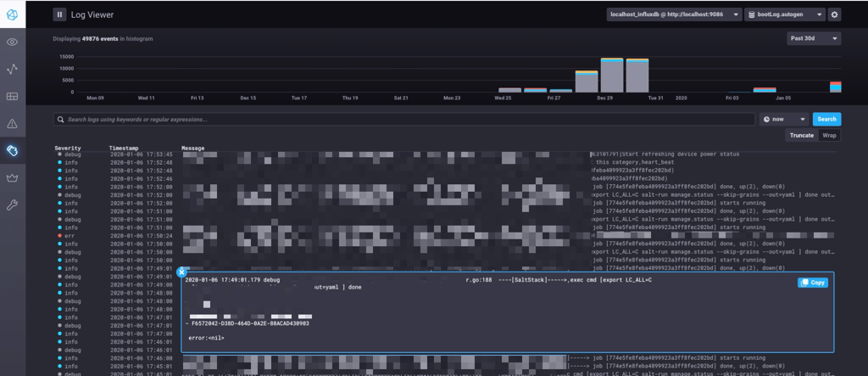Click the magnifier icon in search bar
This screenshot has height=376, width=868.
click(x=60, y=119)
